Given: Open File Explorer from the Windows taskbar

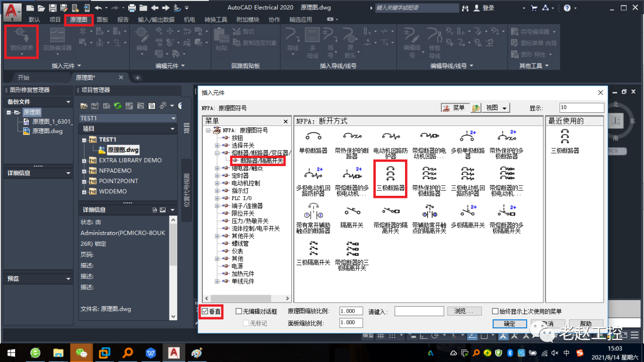Looking at the screenshot, I should (x=58, y=352).
